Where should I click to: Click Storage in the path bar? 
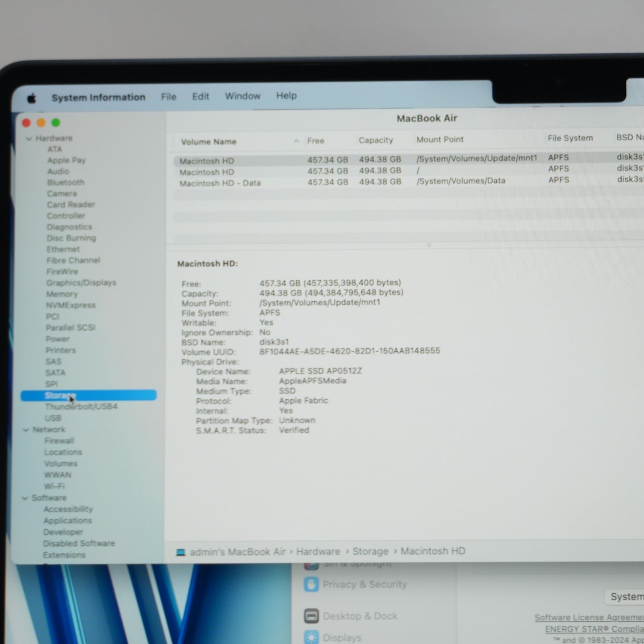[x=370, y=551]
